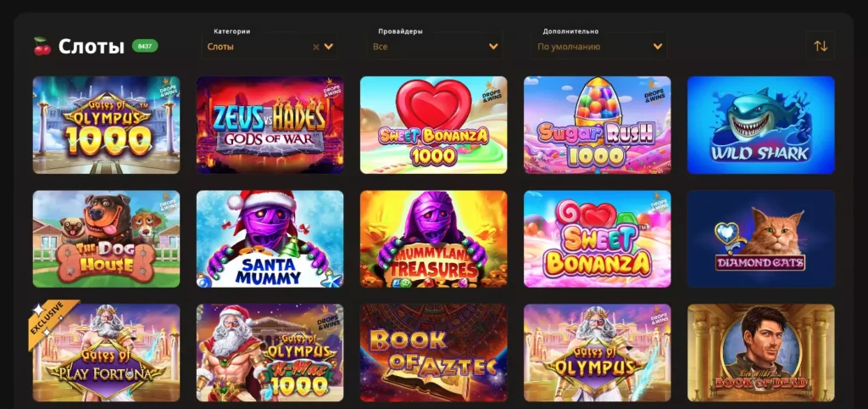Open Gates of Olympus 1000 slot
This screenshot has width=868, height=409.
pyautogui.click(x=106, y=125)
